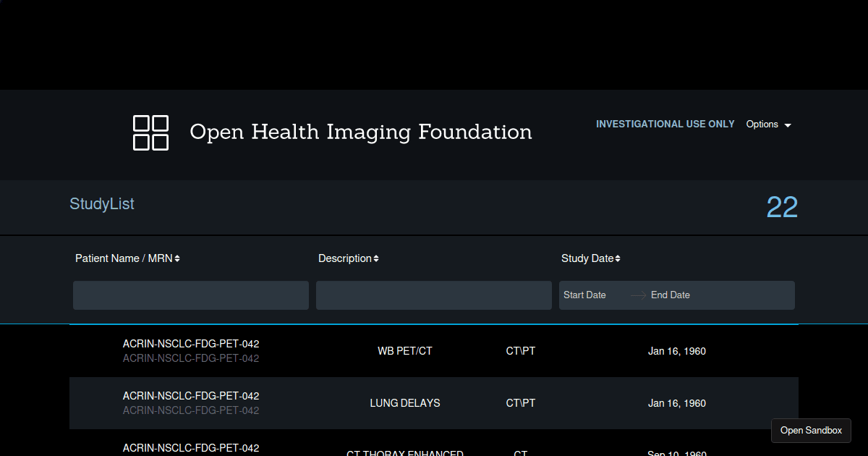This screenshot has height=456, width=868.
Task: Focus the Description filter input field
Action: pyautogui.click(x=434, y=295)
